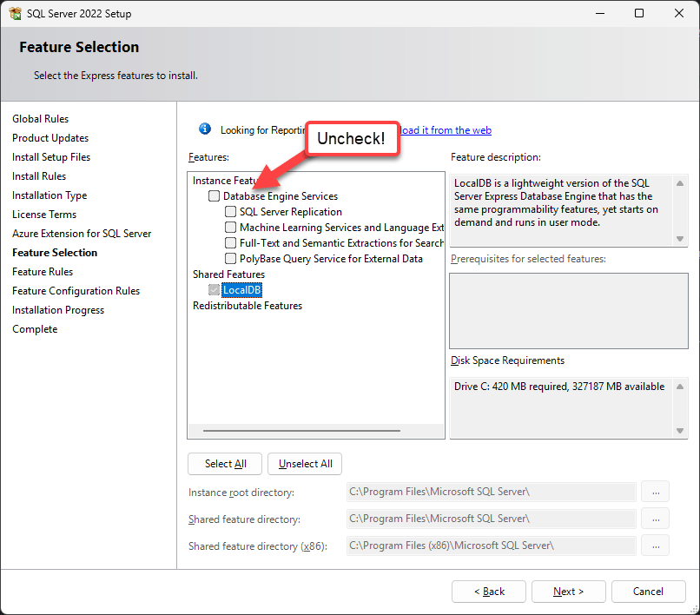Select the Shared Features tree node
The image size is (700, 615).
pos(228,274)
